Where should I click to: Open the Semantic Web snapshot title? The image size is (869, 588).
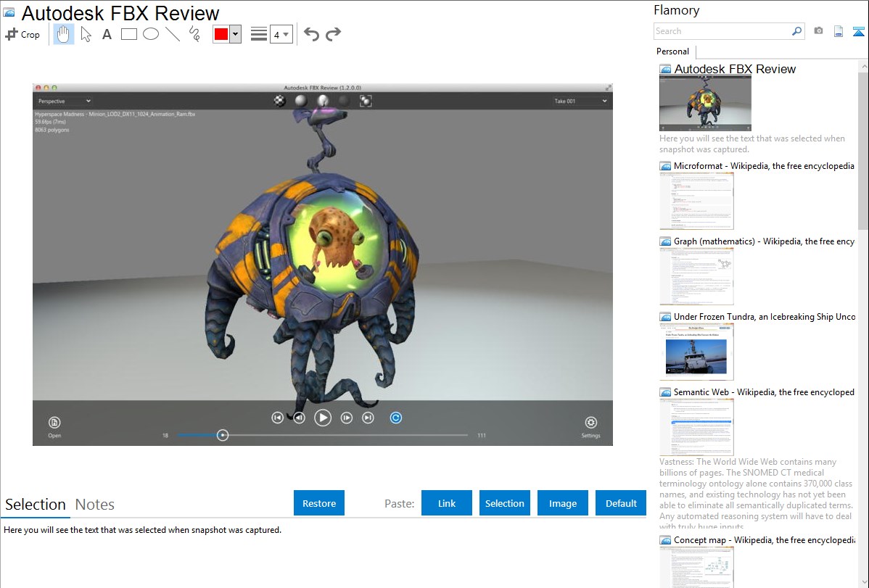[764, 392]
